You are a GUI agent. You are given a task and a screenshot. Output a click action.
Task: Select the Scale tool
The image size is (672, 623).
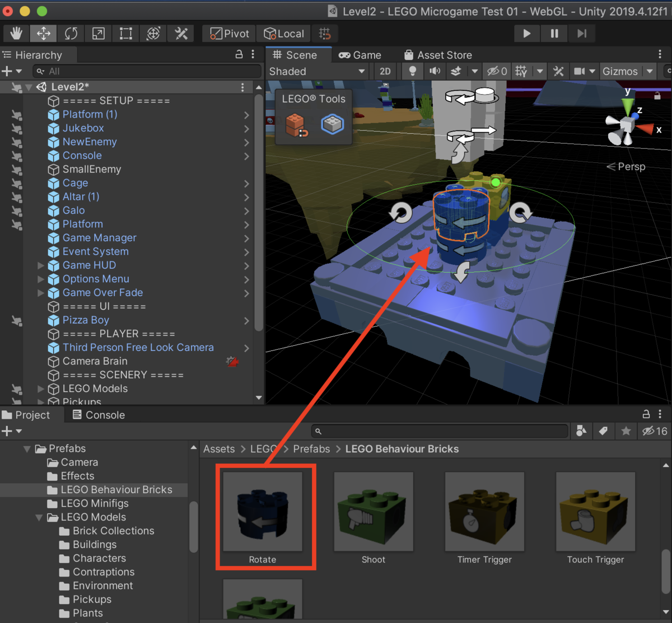(x=99, y=34)
